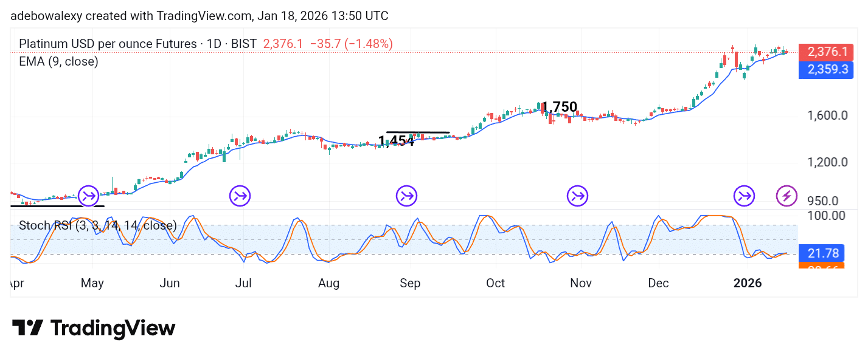Click the futures contract rollover icon near May

click(x=88, y=196)
